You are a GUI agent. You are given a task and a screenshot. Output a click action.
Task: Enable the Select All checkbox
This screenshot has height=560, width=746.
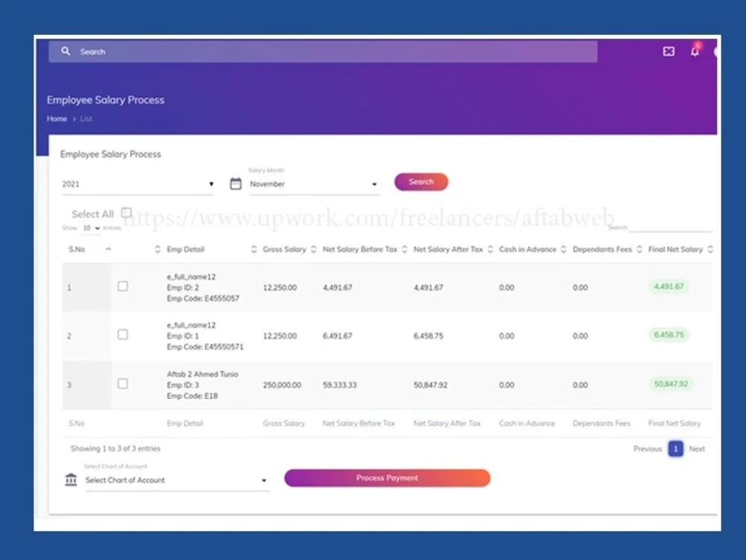tap(127, 212)
